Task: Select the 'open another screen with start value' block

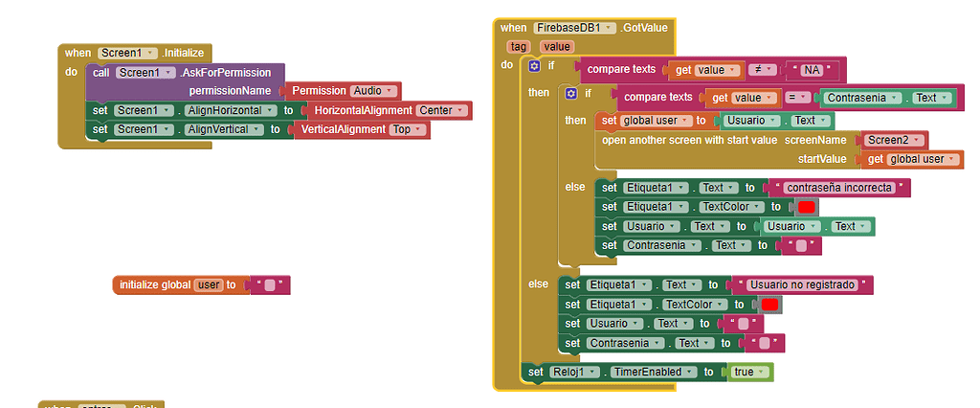Action: (689, 140)
